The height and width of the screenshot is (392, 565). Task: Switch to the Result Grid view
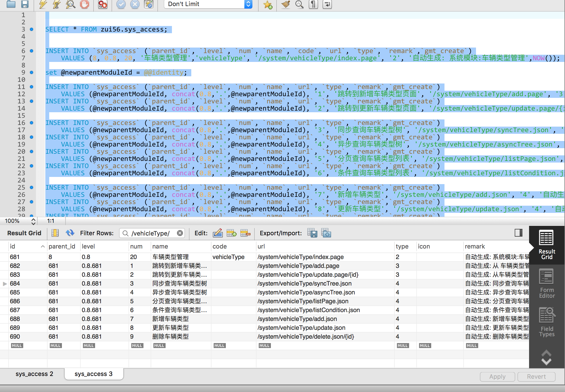coord(547,245)
